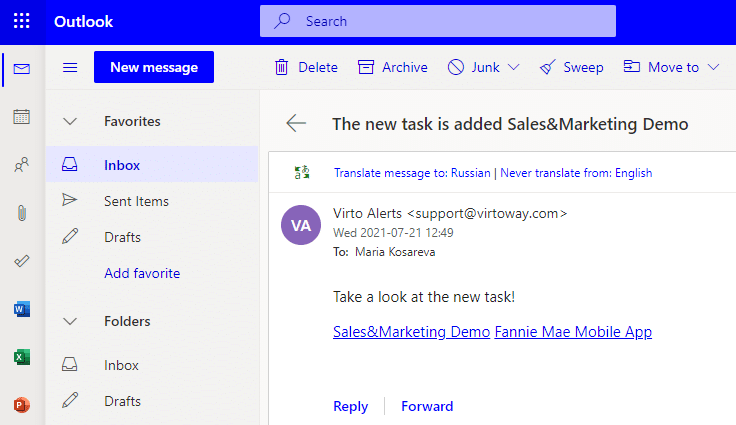The height and width of the screenshot is (425, 736).
Task: Collapse the Folders section chevron
Action: click(70, 322)
